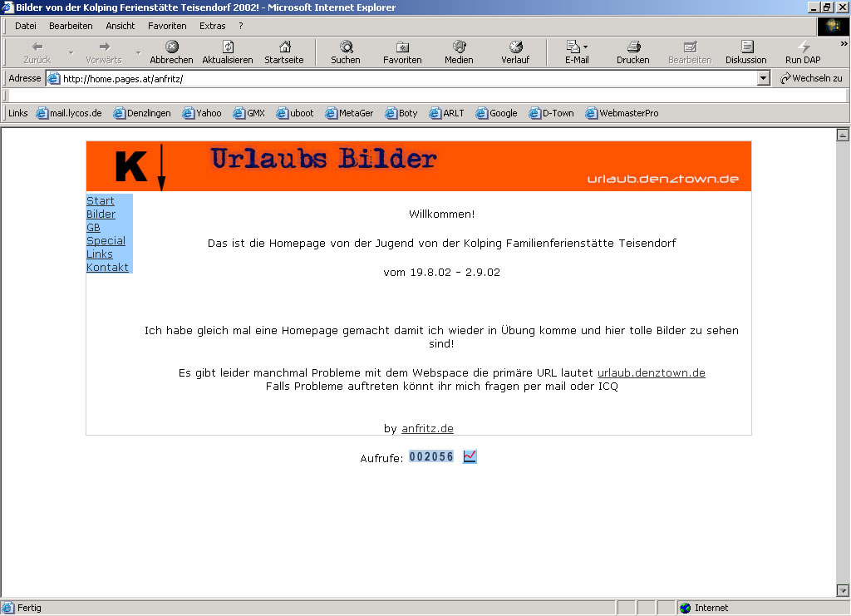
Task: Print the page with Drucken
Action: (x=632, y=52)
